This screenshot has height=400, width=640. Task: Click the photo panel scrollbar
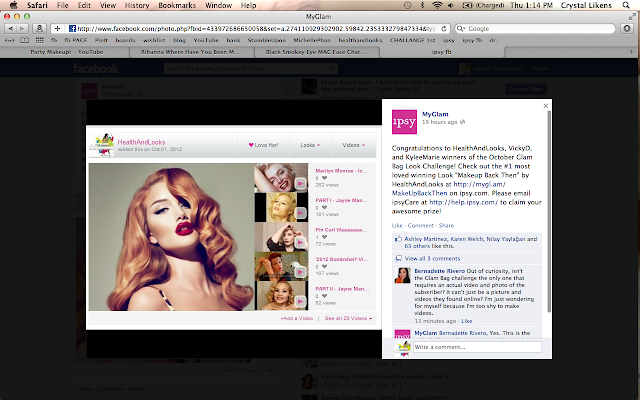pyautogui.click(x=549, y=211)
